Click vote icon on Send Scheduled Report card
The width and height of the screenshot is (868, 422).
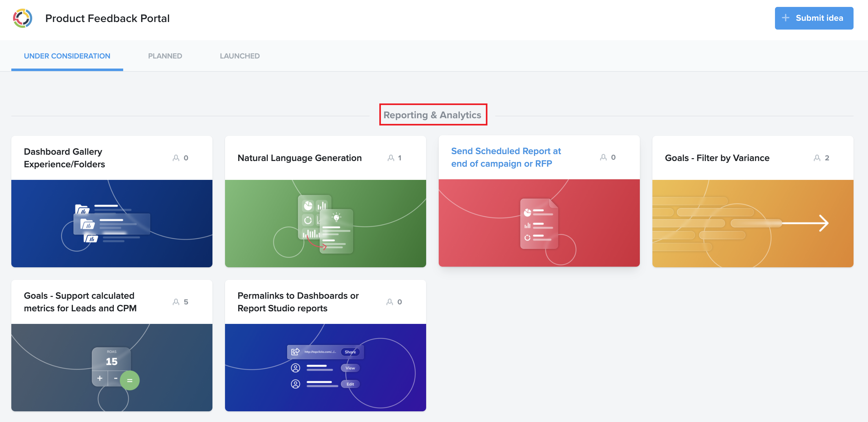pos(603,158)
